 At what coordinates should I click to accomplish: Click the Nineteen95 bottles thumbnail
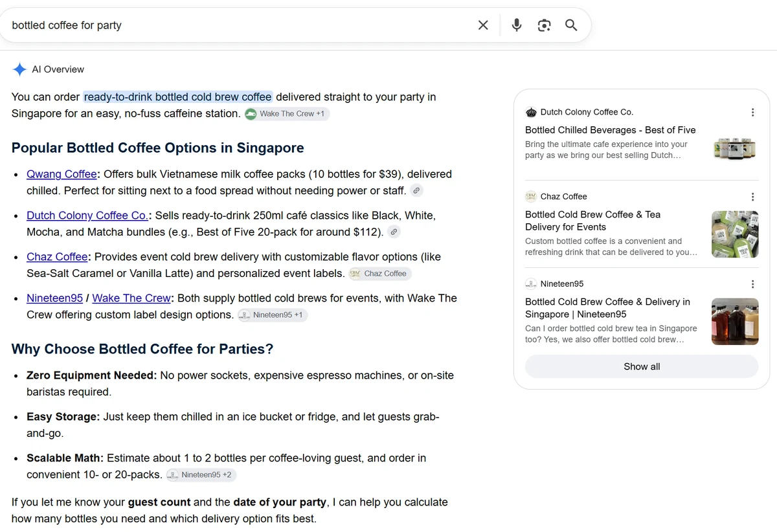point(735,322)
